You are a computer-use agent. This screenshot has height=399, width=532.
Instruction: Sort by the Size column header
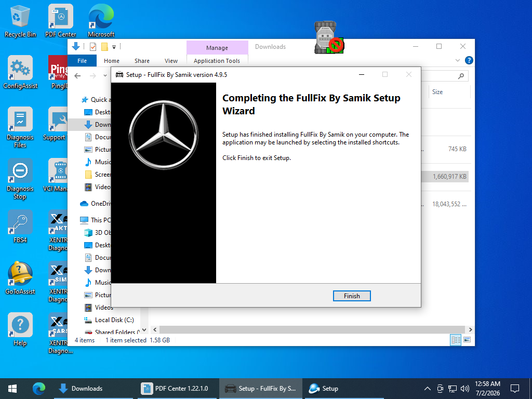pyautogui.click(x=437, y=92)
